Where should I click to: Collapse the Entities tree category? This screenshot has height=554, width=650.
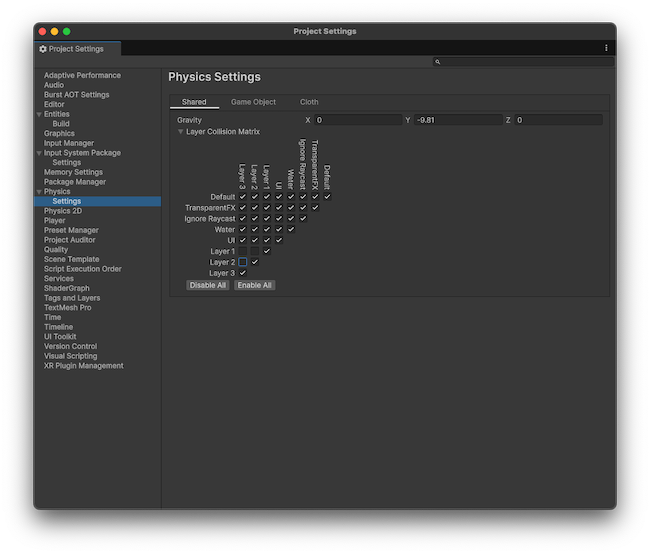pos(40,114)
